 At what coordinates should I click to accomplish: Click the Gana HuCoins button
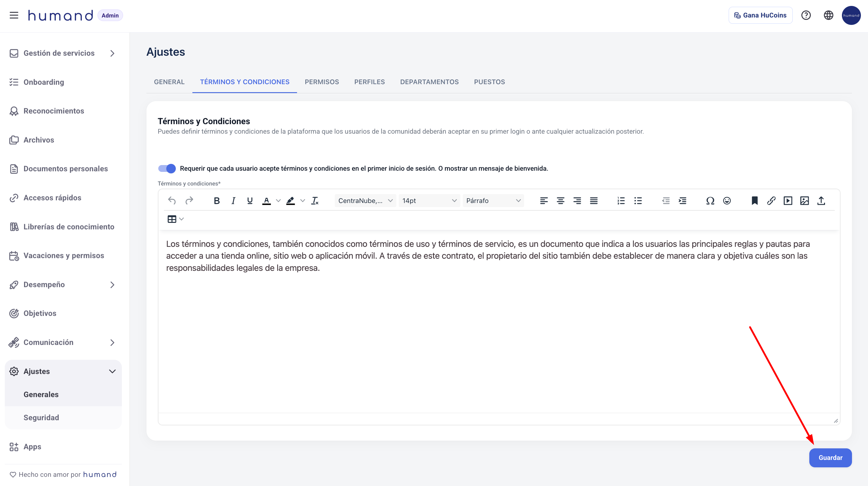coord(760,15)
